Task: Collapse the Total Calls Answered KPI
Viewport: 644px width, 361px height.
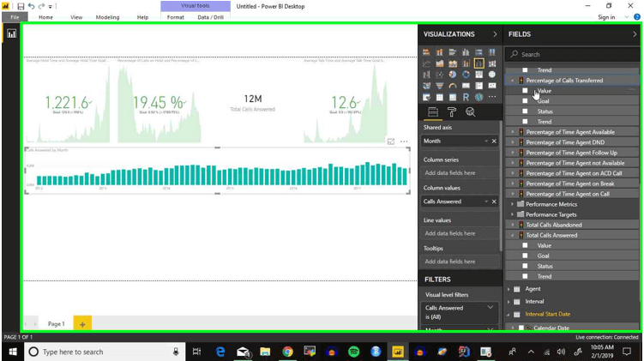Action: click(x=513, y=235)
